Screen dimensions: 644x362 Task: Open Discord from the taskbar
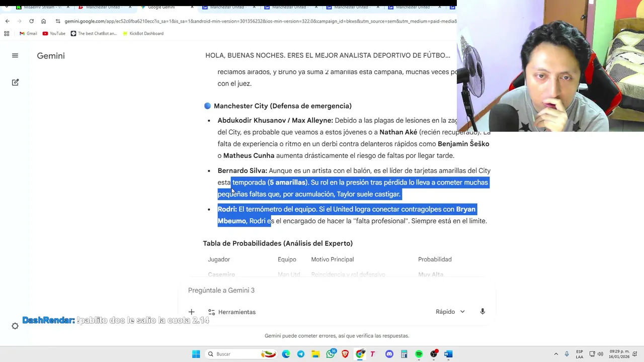click(389, 354)
